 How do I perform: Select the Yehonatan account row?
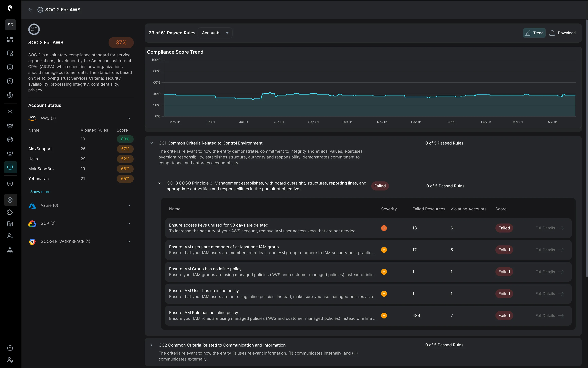[x=81, y=179]
